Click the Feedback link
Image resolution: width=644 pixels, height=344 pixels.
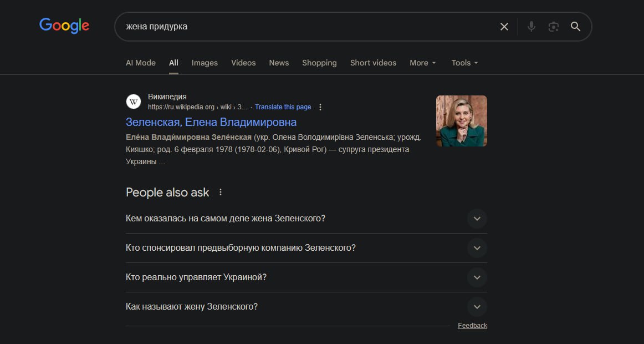click(472, 326)
